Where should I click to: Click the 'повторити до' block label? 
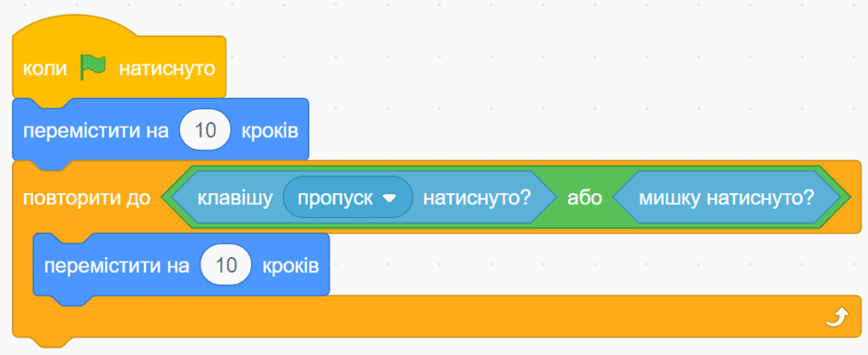[87, 198]
